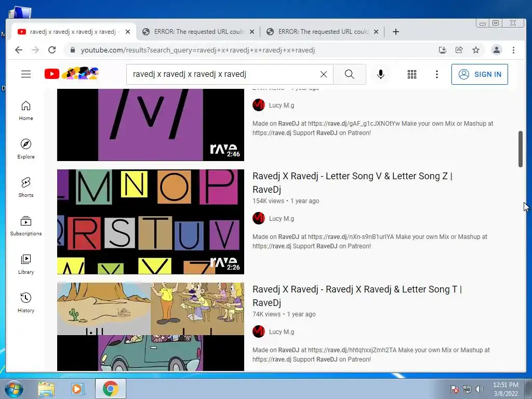This screenshot has width=532, height=399.
Task: Open the alphabet letters video thumbnail
Action: point(150,221)
